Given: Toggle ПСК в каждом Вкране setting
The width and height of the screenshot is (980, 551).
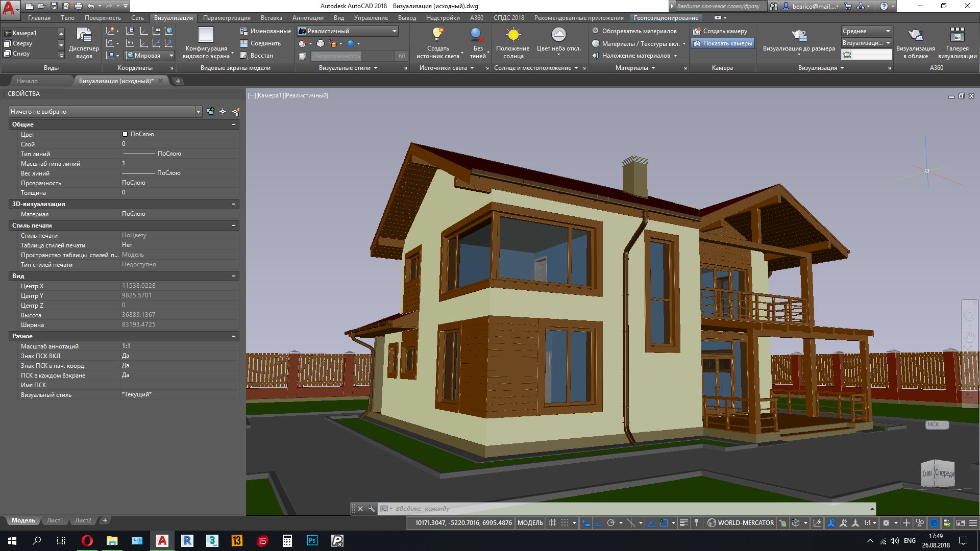Looking at the screenshot, I should (125, 375).
